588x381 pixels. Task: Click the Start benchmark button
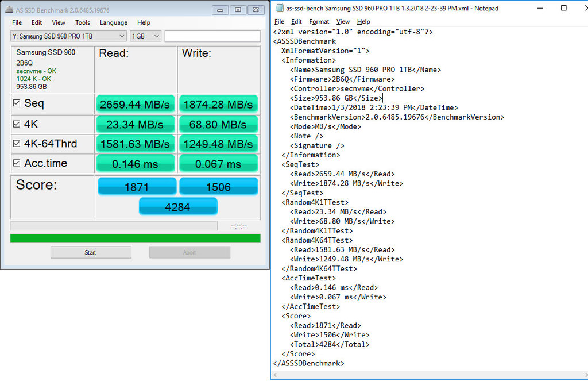click(91, 252)
